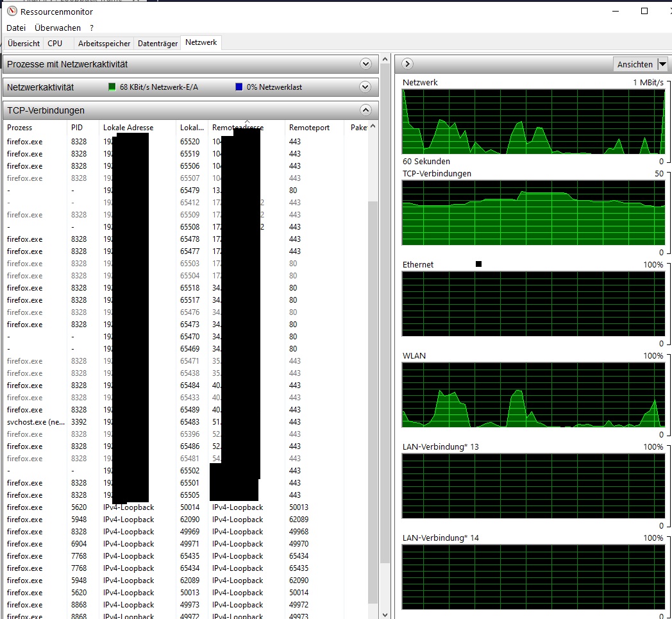Select the svchost.exe (ne... row

[x=187, y=422]
